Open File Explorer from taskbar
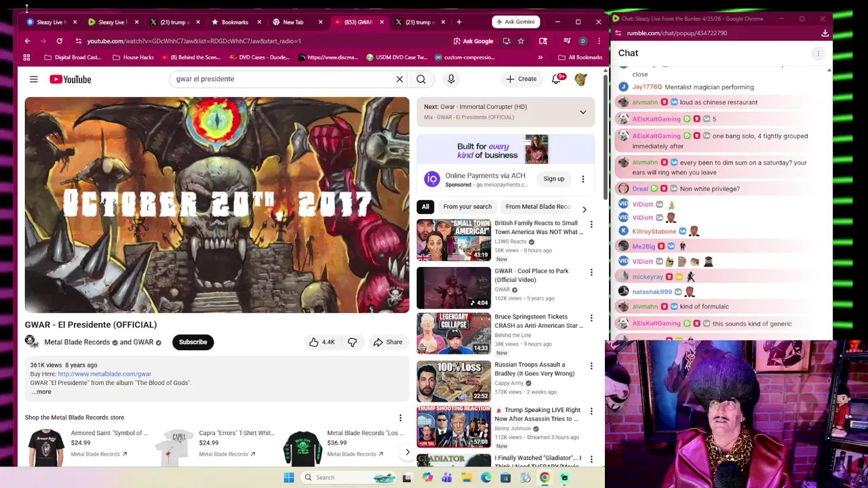868x488 pixels. click(x=467, y=478)
